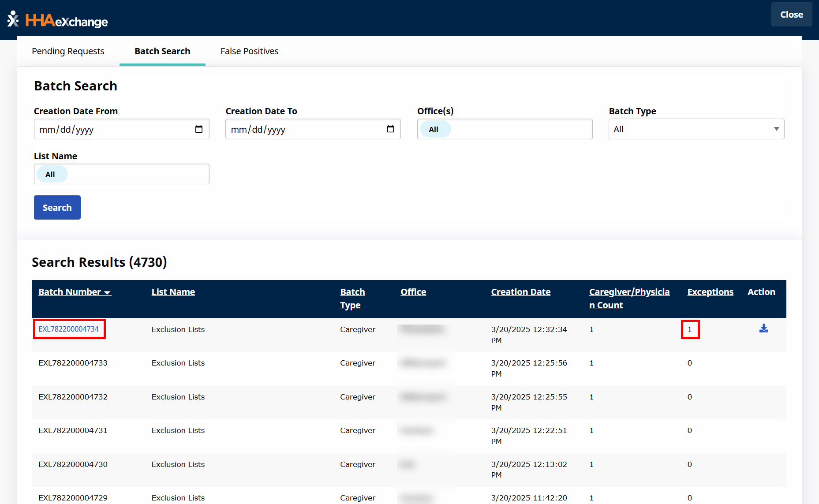Click inside the Creation Date From field
This screenshot has height=504, width=819.
click(110, 129)
